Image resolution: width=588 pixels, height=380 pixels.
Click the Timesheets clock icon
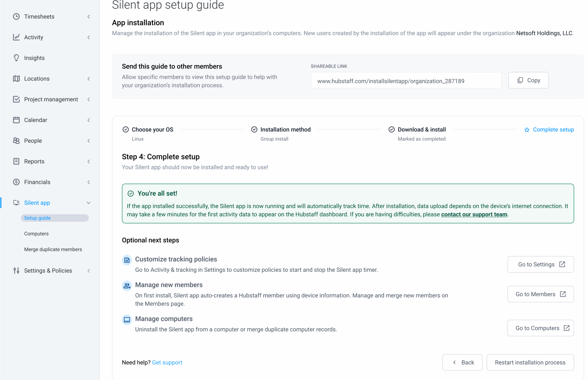[16, 17]
